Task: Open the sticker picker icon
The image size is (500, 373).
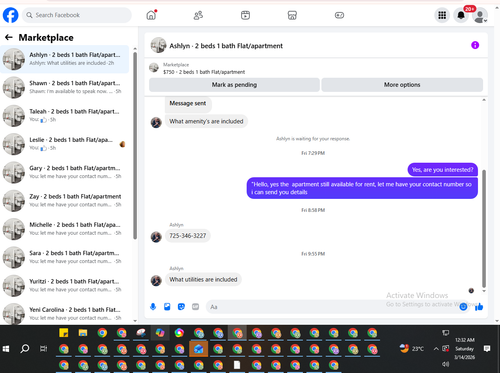Action: coord(181,307)
